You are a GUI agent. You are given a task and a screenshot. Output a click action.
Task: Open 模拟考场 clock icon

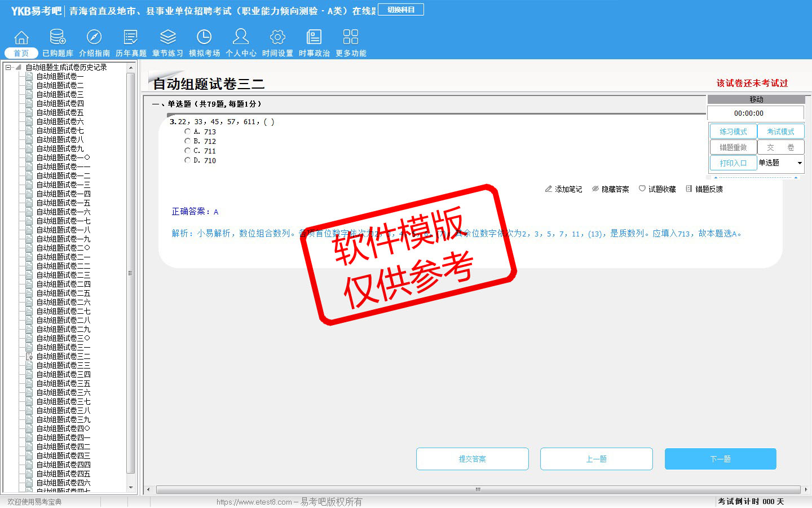tap(204, 38)
